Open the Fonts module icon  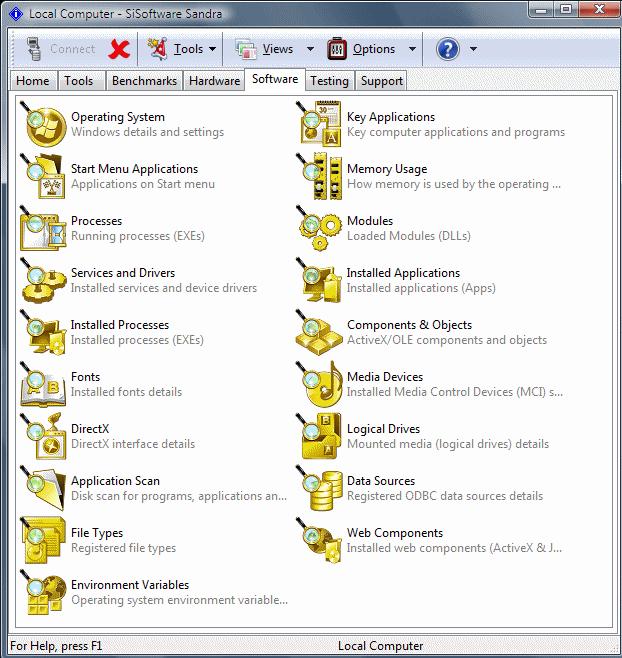(43, 384)
